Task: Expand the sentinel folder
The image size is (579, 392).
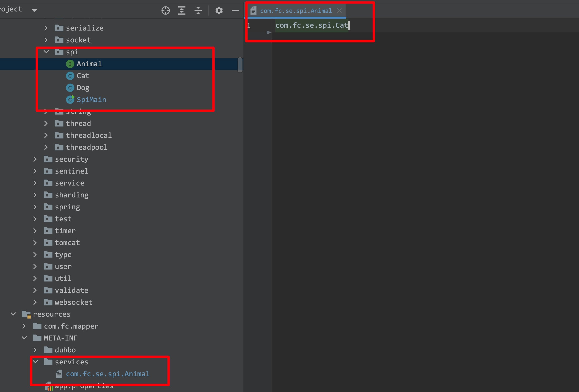Action: click(35, 171)
